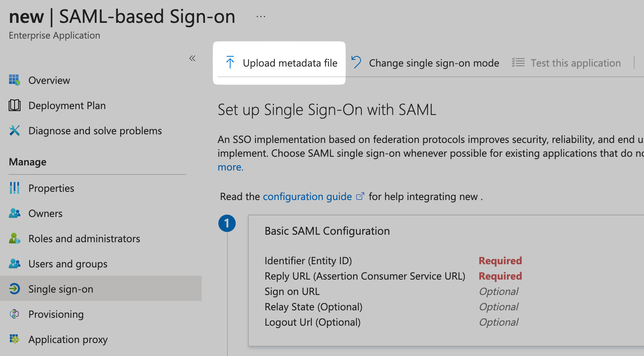
Task: Click the Application proxy icon
Action: click(14, 339)
